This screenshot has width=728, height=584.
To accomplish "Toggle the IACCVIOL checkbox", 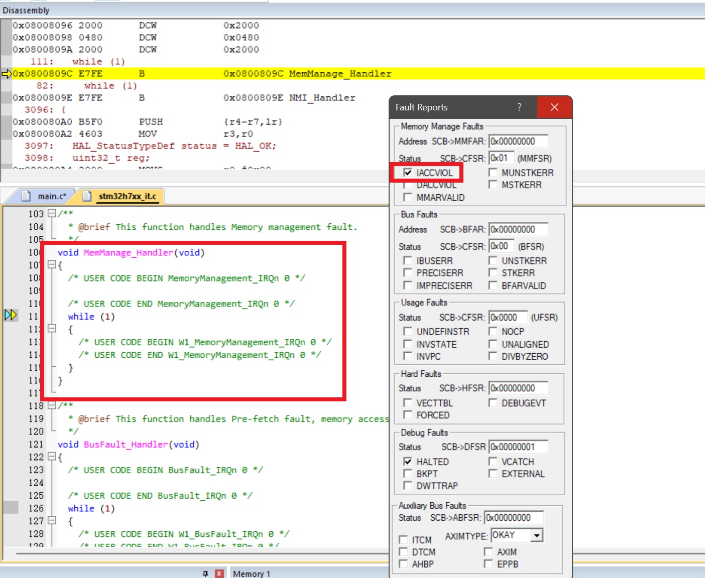I will (x=408, y=173).
